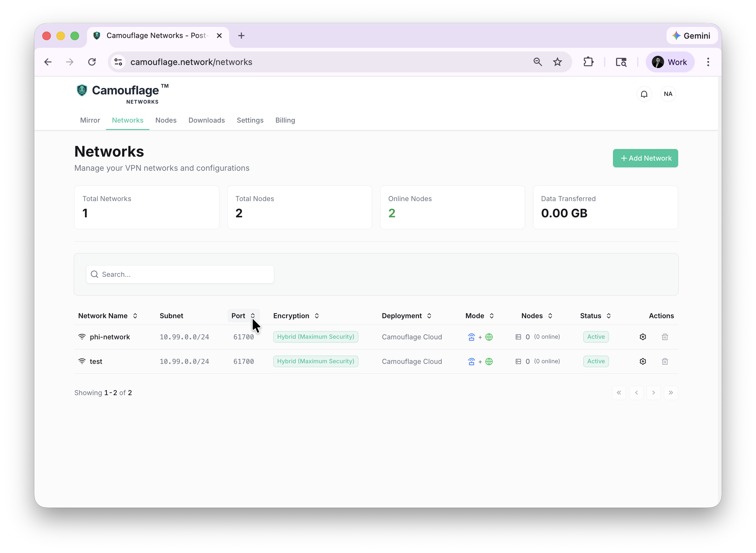Sort table by Encryption column
The height and width of the screenshot is (553, 756).
(x=296, y=316)
